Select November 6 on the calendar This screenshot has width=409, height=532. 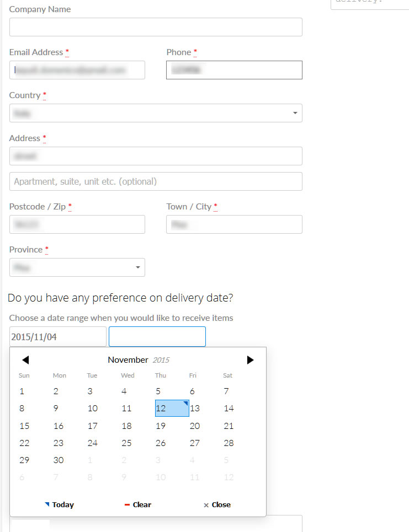[x=192, y=391]
